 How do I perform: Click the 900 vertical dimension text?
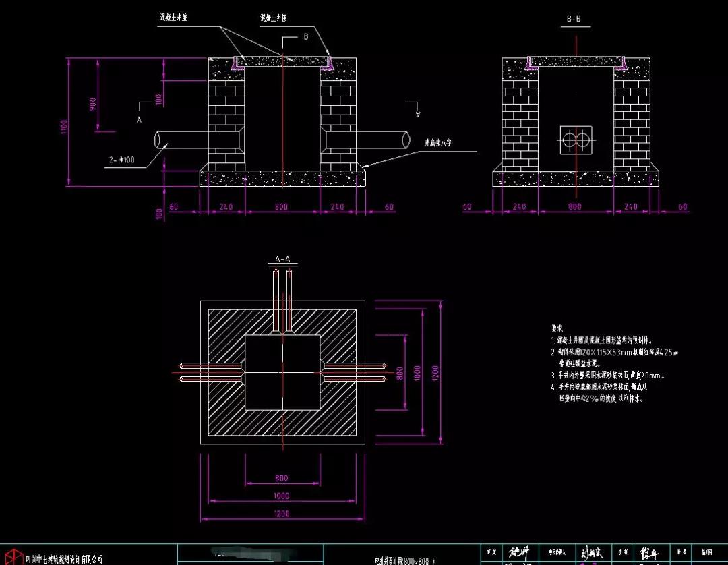tap(93, 103)
